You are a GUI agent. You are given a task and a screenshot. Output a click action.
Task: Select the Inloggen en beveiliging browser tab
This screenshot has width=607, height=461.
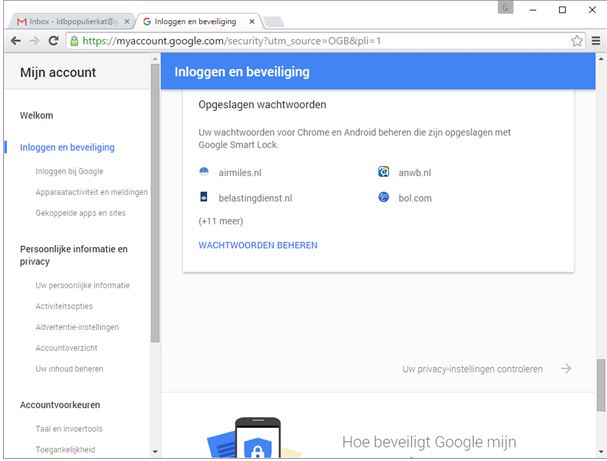click(x=198, y=22)
